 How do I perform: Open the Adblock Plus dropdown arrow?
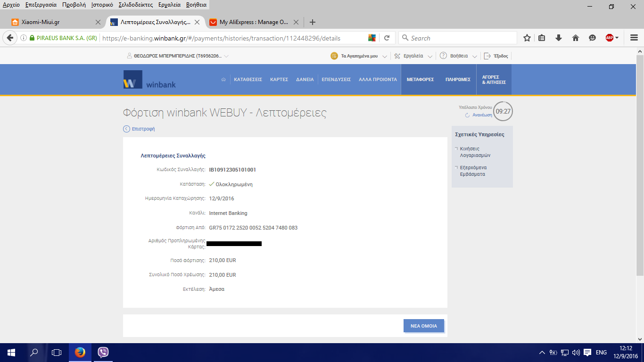click(617, 38)
